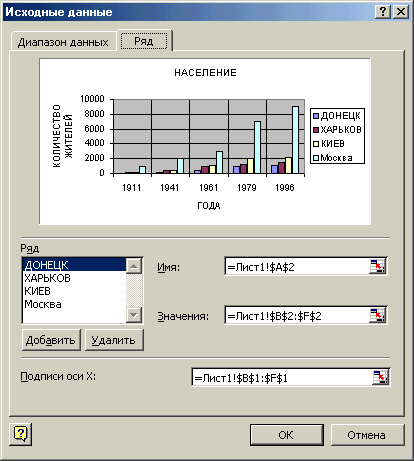Select КИЕВ in the series list
The width and height of the screenshot is (414, 461).
[x=74, y=291]
